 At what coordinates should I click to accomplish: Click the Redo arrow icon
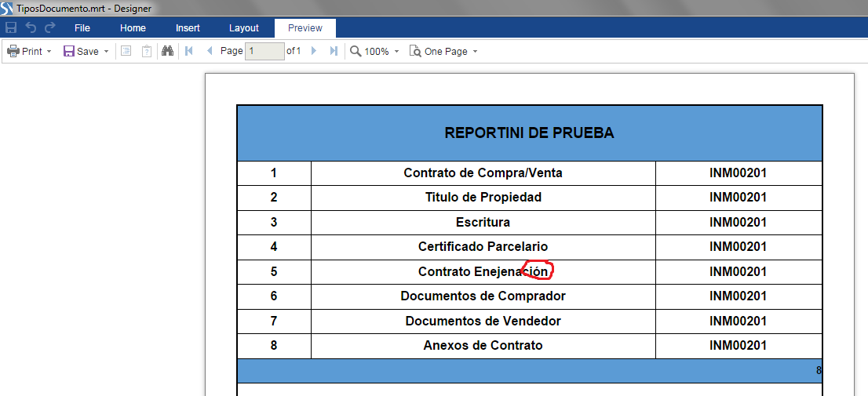[x=49, y=27]
